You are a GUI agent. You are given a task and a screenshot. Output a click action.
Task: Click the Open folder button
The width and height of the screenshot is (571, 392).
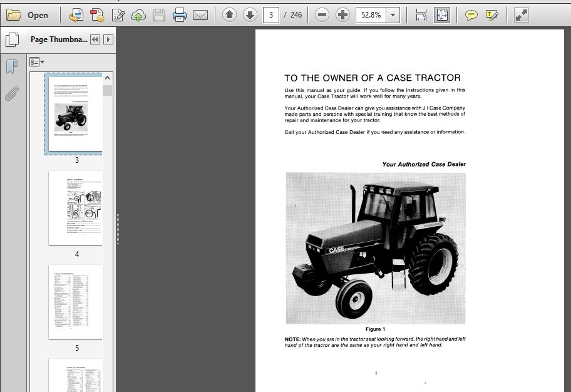[28, 15]
